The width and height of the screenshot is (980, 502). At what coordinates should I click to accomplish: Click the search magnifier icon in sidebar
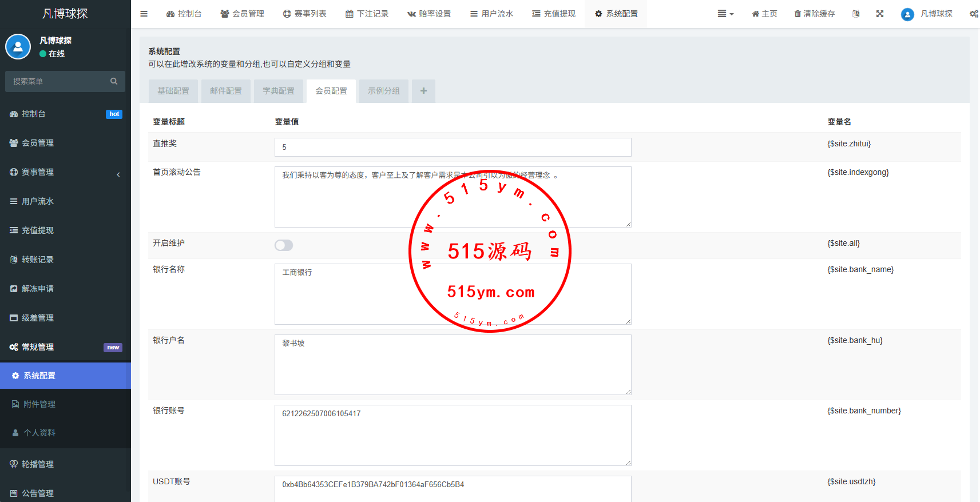114,81
